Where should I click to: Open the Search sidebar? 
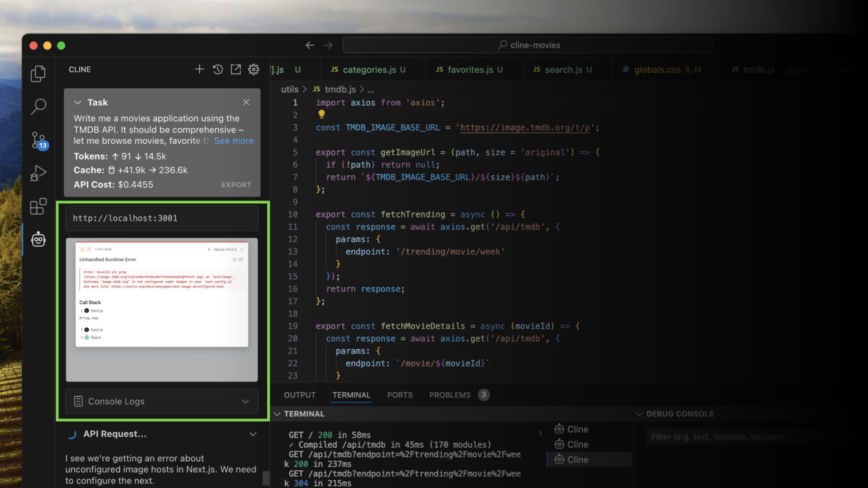[38, 107]
